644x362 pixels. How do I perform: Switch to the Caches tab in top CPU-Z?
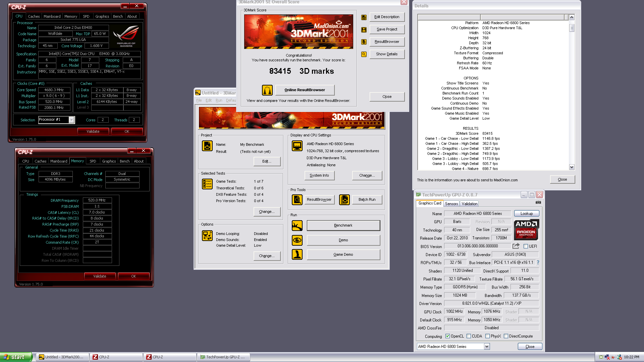click(x=34, y=16)
